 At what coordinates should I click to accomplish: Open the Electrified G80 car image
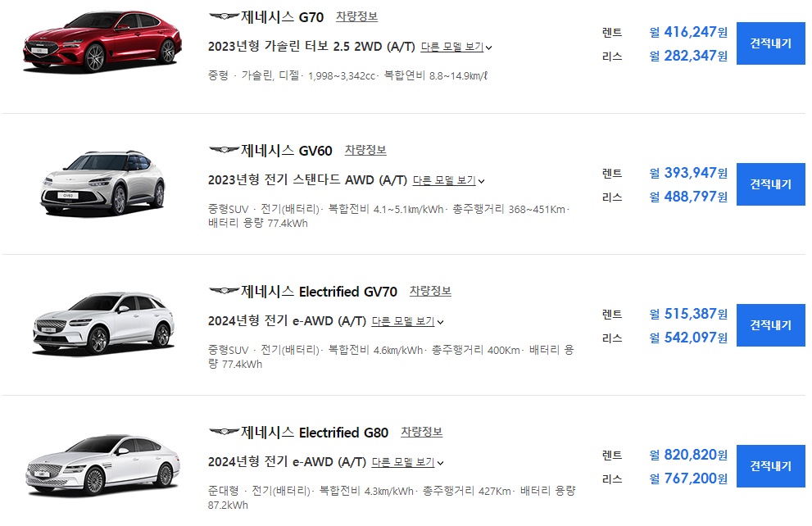(x=102, y=465)
